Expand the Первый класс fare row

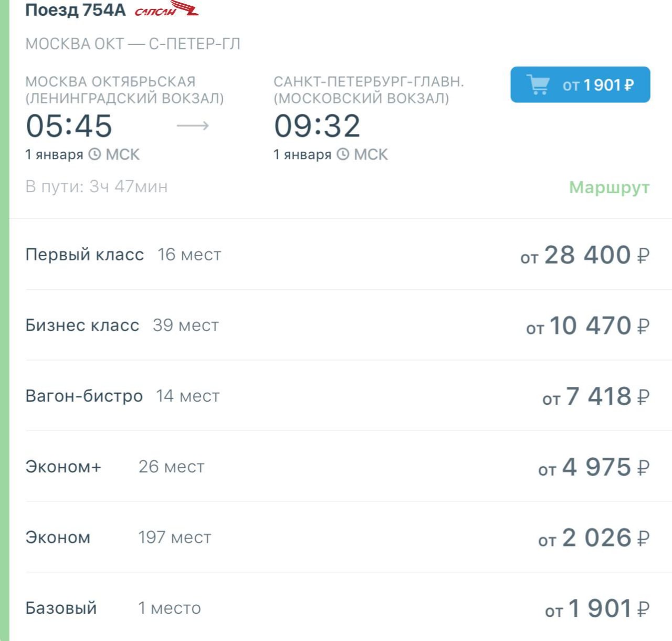[x=85, y=255]
